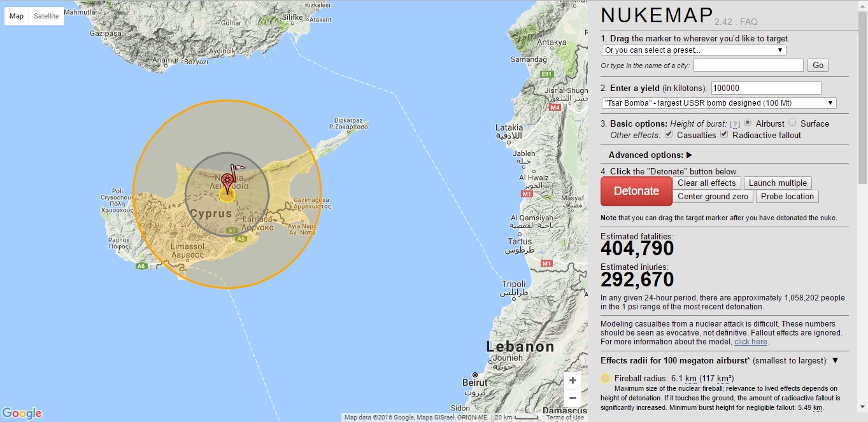Image resolution: width=868 pixels, height=422 pixels.
Task: Uncheck the Radioactive fallout checkbox
Action: coord(724,134)
